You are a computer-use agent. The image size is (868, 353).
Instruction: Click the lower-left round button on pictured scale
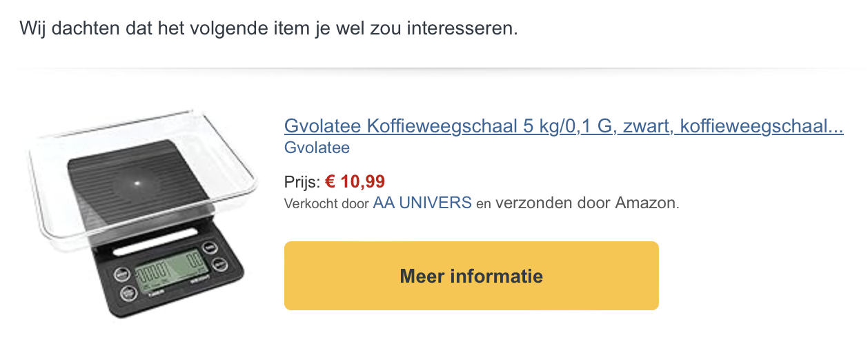tap(129, 294)
